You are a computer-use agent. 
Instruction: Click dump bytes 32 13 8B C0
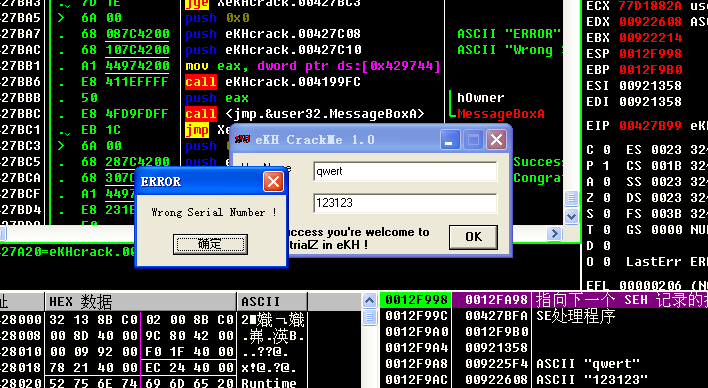[93, 320]
